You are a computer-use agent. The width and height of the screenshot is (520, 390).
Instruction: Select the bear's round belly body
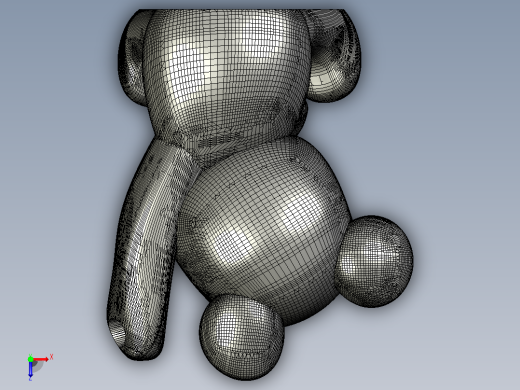(x=263, y=230)
